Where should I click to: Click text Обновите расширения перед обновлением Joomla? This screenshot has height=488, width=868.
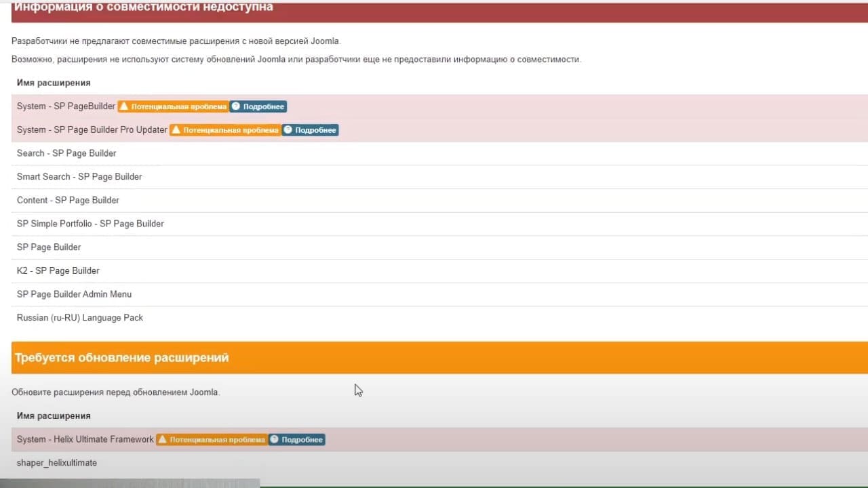click(x=116, y=392)
